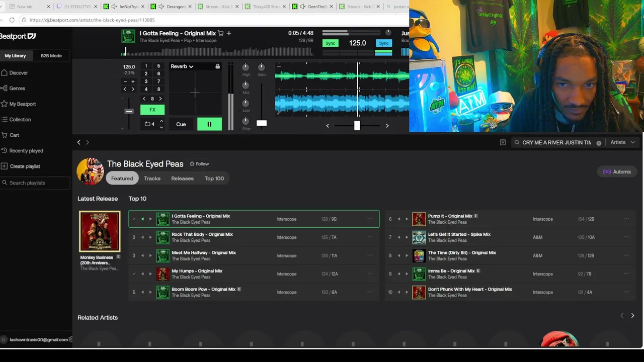Image resolution: width=644 pixels, height=362 pixels.
Task: Trigger hot cue pad 5
Action: 158,66
